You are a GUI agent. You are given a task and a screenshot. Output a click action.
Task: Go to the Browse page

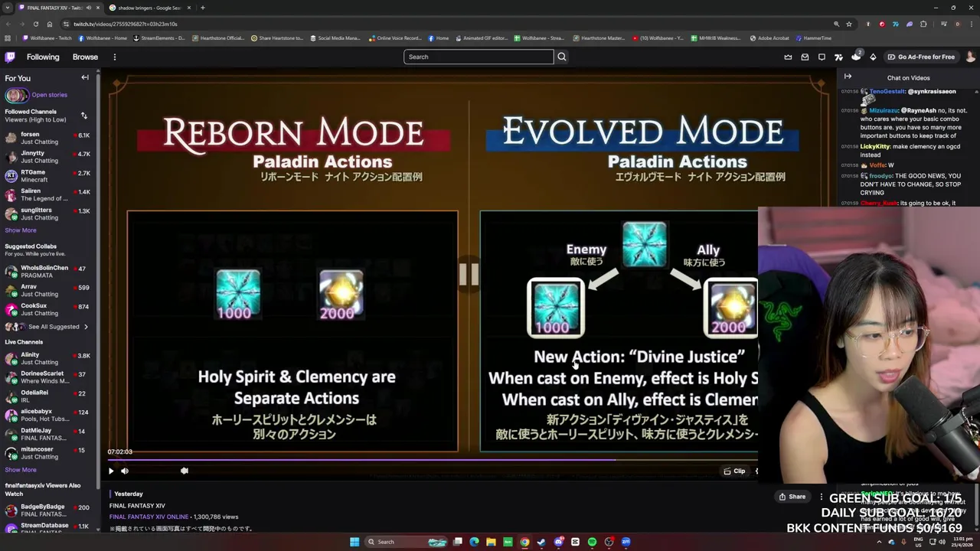pyautogui.click(x=85, y=57)
